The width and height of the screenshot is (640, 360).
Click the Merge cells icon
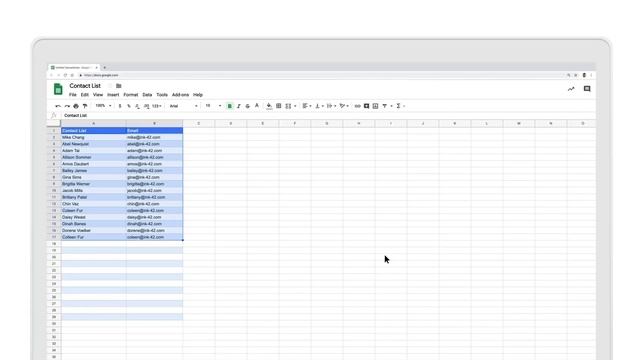tap(289, 106)
